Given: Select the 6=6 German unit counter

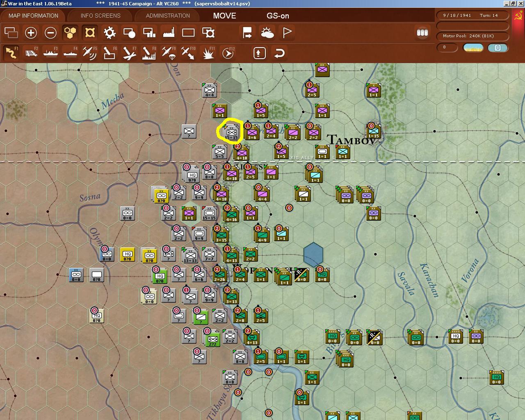Looking at the screenshot, I should tap(199, 275).
